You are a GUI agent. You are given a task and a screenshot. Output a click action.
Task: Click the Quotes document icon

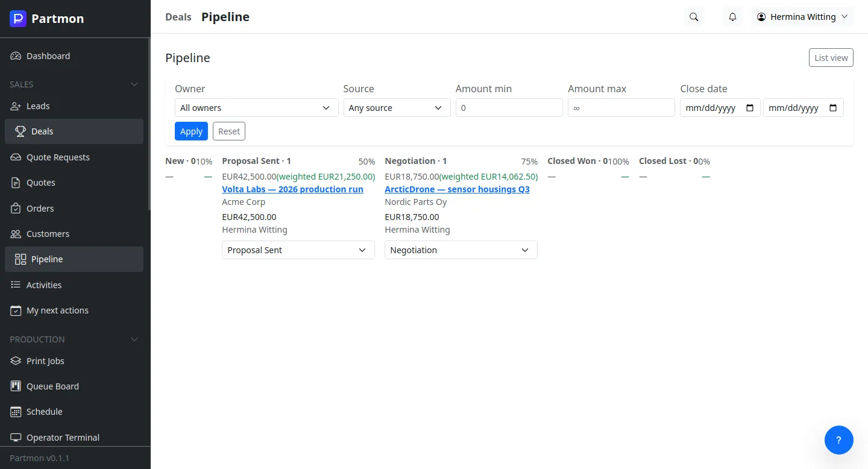(x=16, y=183)
